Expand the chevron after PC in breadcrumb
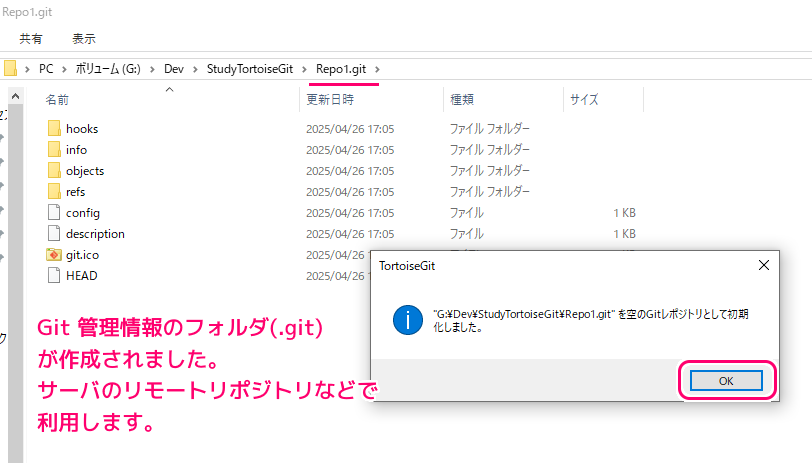The height and width of the screenshot is (463, 812). click(x=64, y=69)
